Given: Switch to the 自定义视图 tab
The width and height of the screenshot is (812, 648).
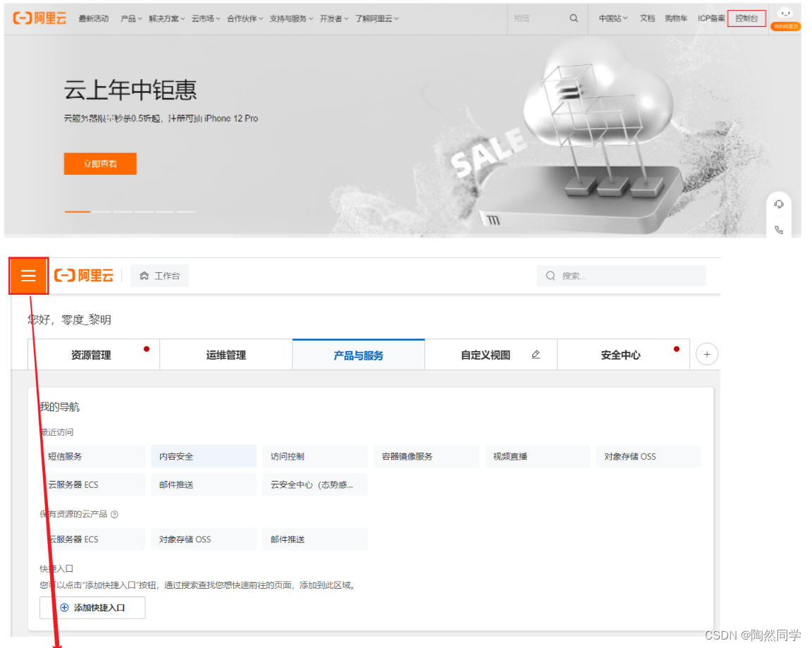Looking at the screenshot, I should pyautogui.click(x=491, y=355).
